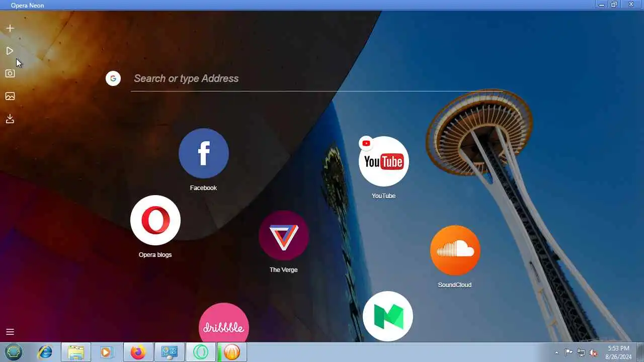This screenshot has height=362, width=644.
Task: Launch Internet Explorer from the taskbar
Action: (45, 352)
